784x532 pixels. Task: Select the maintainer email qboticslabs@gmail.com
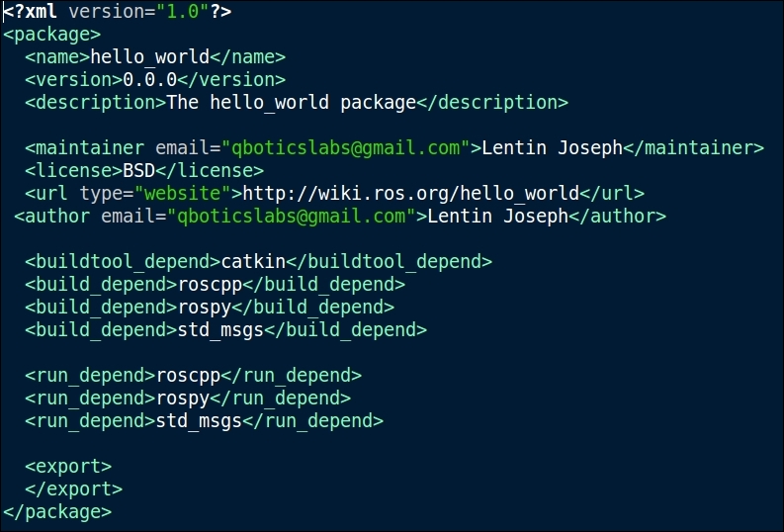coord(346,148)
